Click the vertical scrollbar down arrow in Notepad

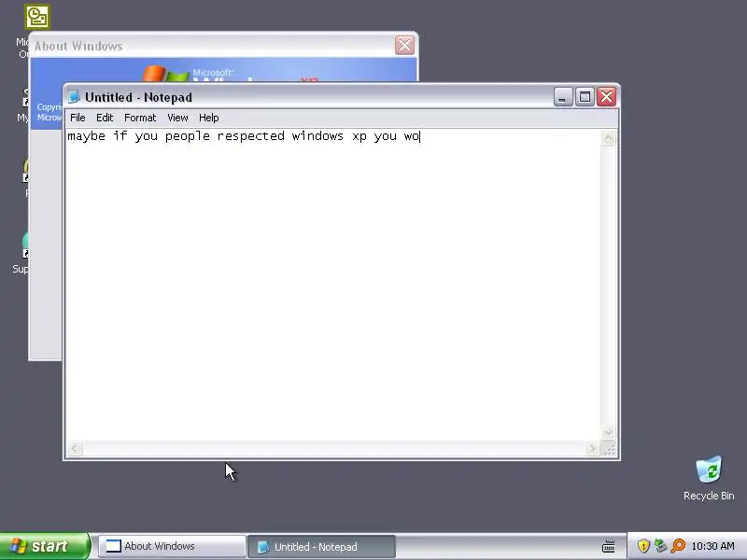[609, 432]
